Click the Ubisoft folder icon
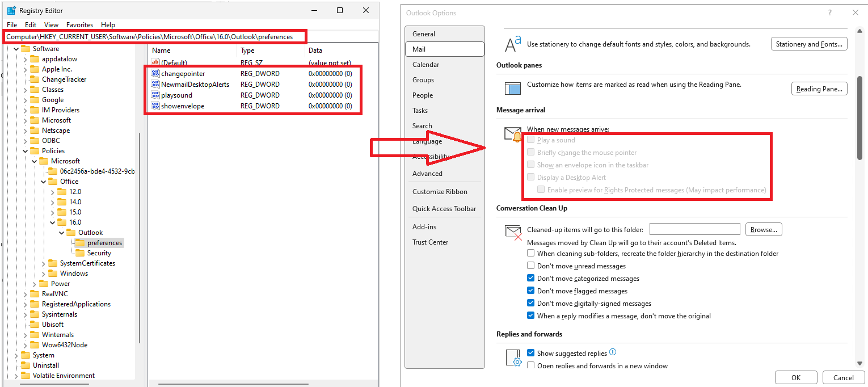 click(x=35, y=325)
